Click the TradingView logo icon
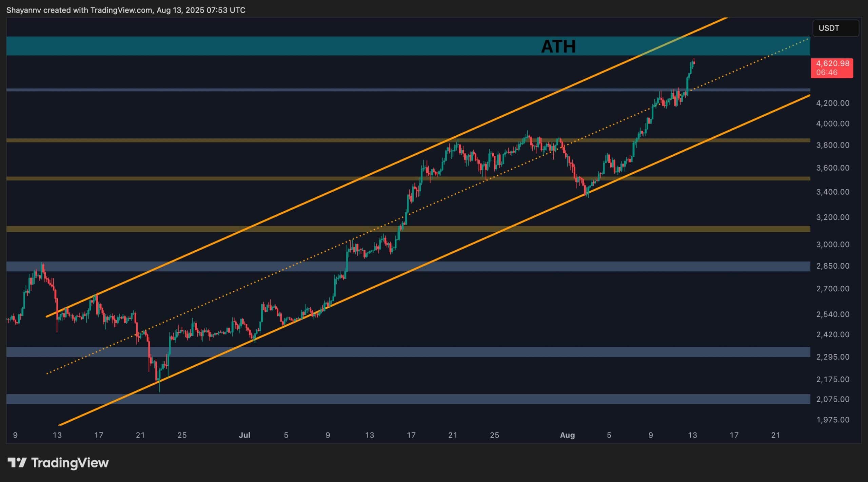This screenshot has width=868, height=482. point(17,463)
